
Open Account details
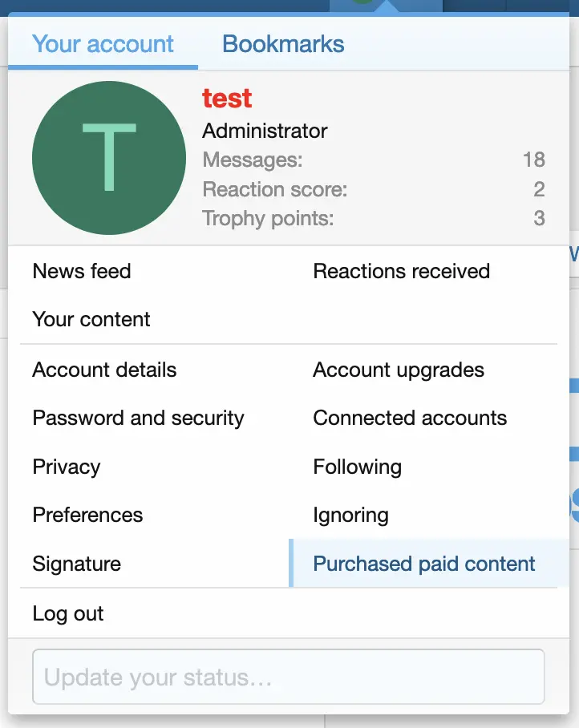[x=104, y=370]
